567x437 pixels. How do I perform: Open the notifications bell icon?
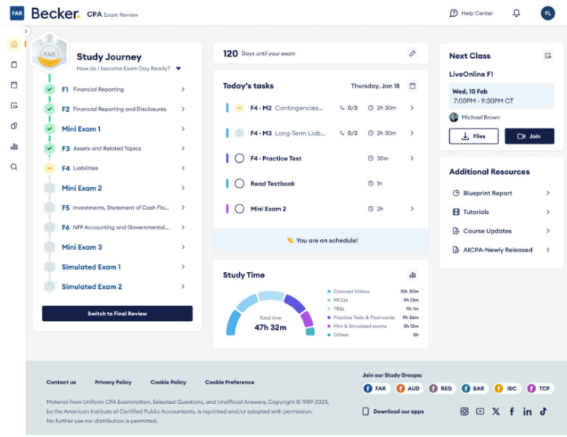pos(516,13)
